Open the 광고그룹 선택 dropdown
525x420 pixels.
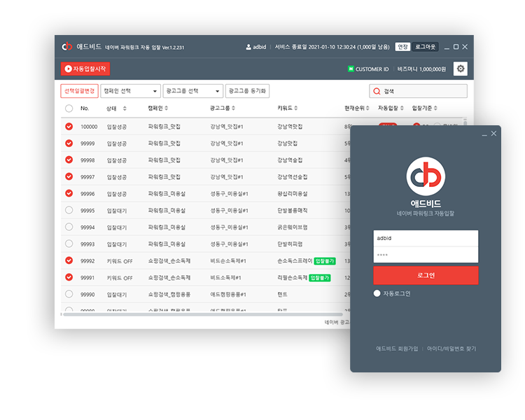coord(193,91)
